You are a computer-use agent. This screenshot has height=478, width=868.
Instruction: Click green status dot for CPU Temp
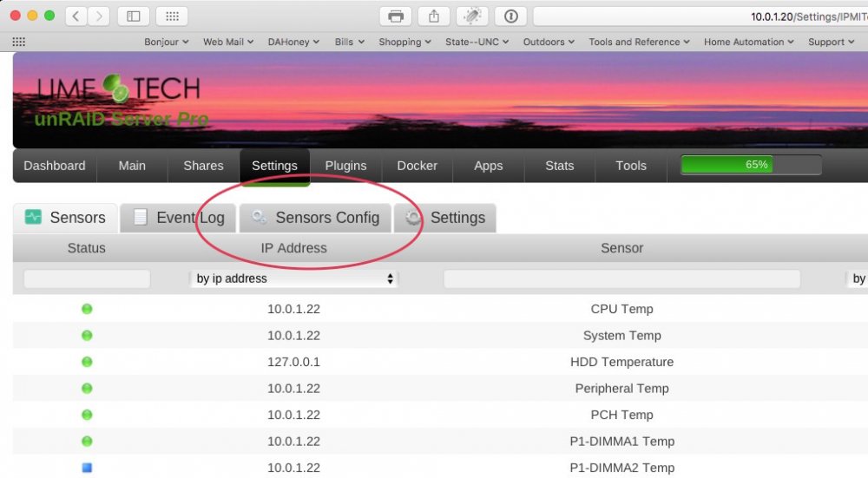tap(87, 309)
